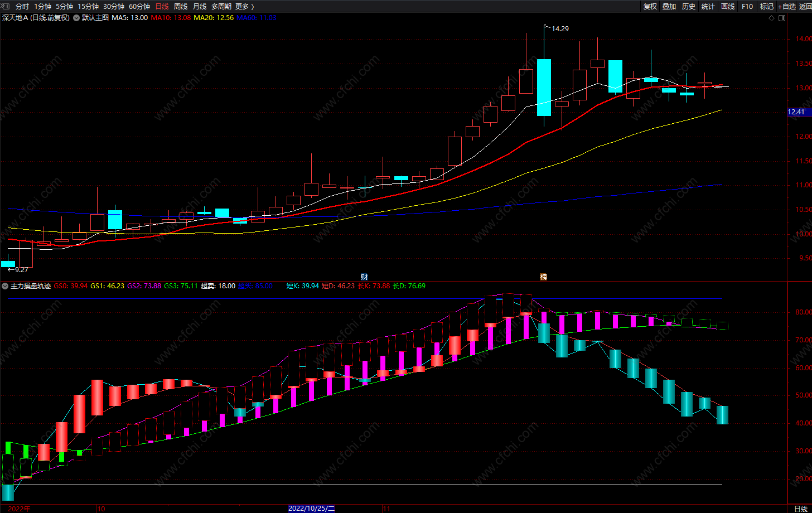Click the 默认主图 indicator label

coord(95,18)
